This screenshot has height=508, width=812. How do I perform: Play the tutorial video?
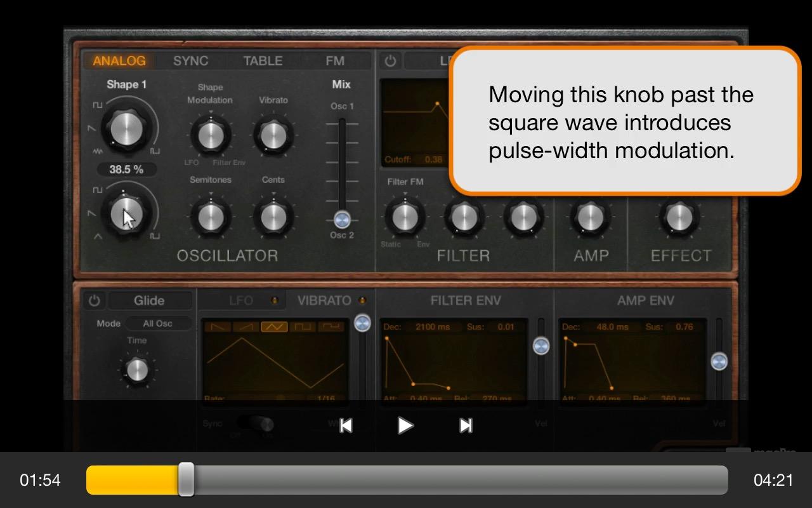click(x=405, y=425)
